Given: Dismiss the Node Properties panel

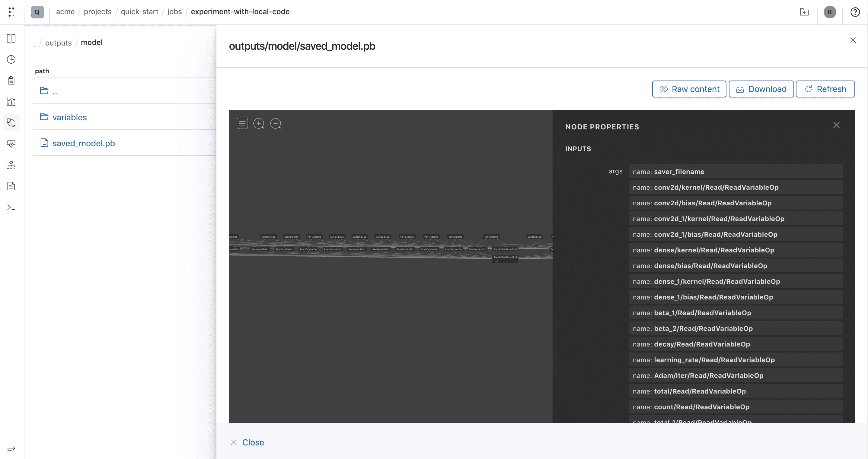Looking at the screenshot, I should (x=836, y=125).
